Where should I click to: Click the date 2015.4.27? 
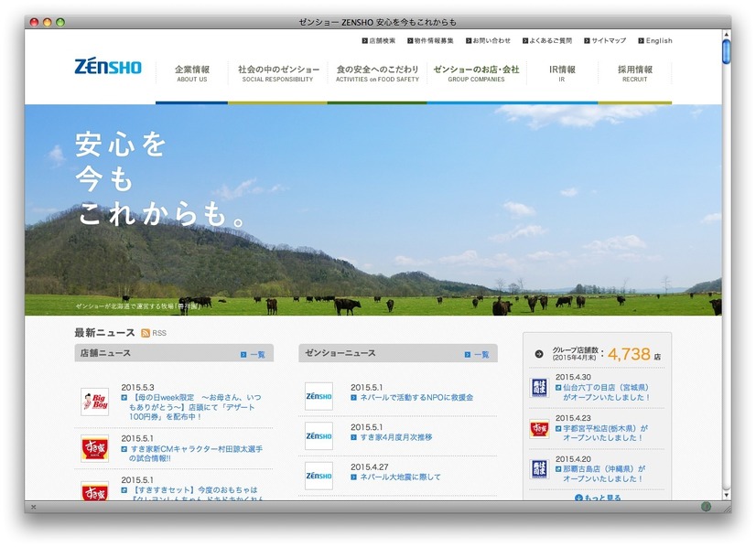click(x=370, y=467)
